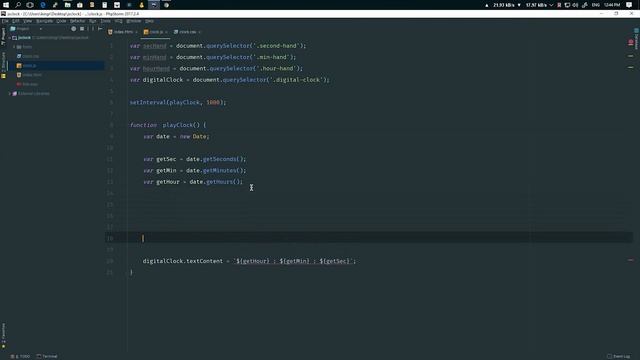Open the Window menu
Image resolution: width=640 pixels, height=360 pixels.
click(x=133, y=21)
